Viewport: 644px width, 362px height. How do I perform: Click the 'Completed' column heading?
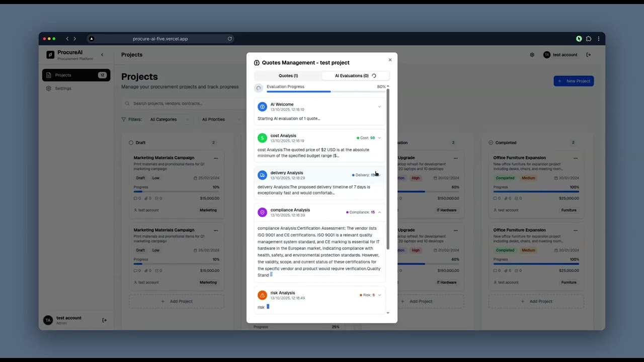506,143
